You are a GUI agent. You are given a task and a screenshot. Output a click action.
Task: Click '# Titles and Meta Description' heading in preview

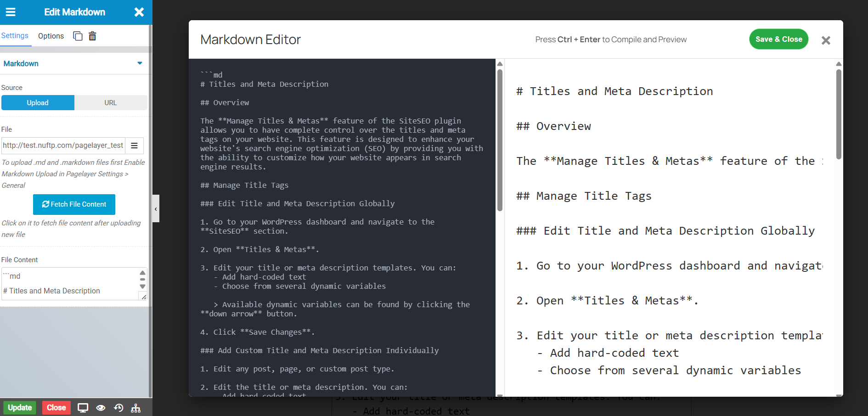pos(614,91)
